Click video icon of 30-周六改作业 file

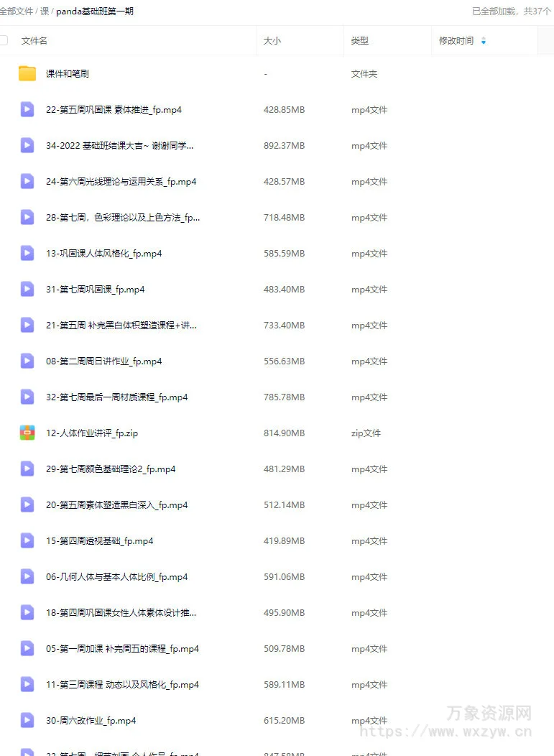(27, 720)
